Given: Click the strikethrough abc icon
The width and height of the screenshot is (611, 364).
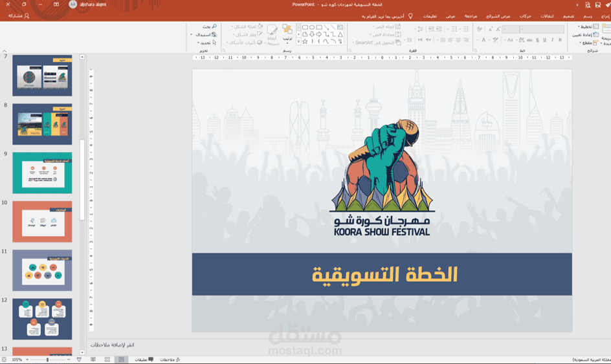Looking at the screenshot, I should click(529, 39).
